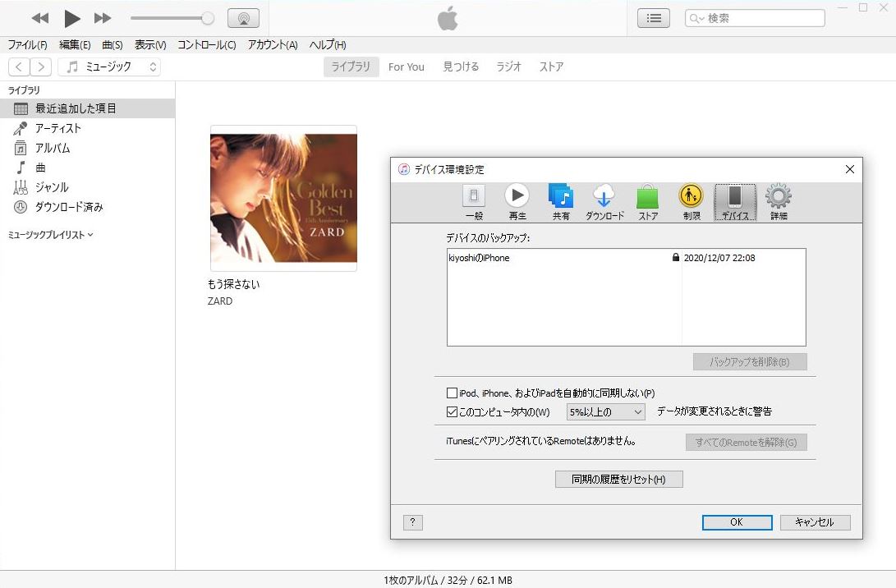The image size is (896, 588).
Task: Click the backup date 2020/12/07 22:08
Action: (719, 259)
